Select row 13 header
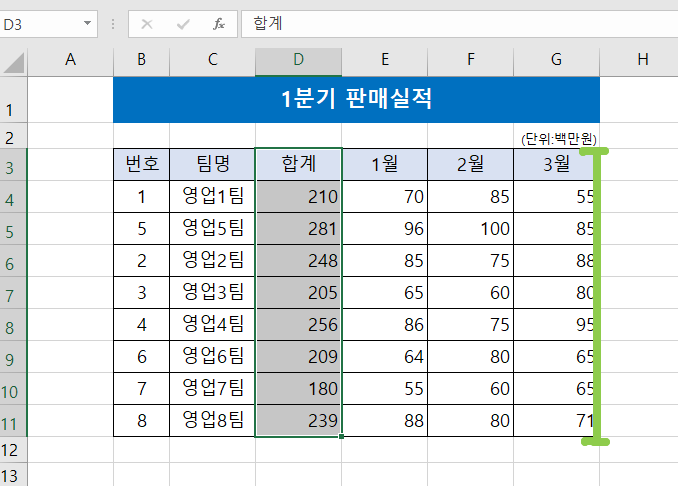The width and height of the screenshot is (678, 486). (13, 475)
